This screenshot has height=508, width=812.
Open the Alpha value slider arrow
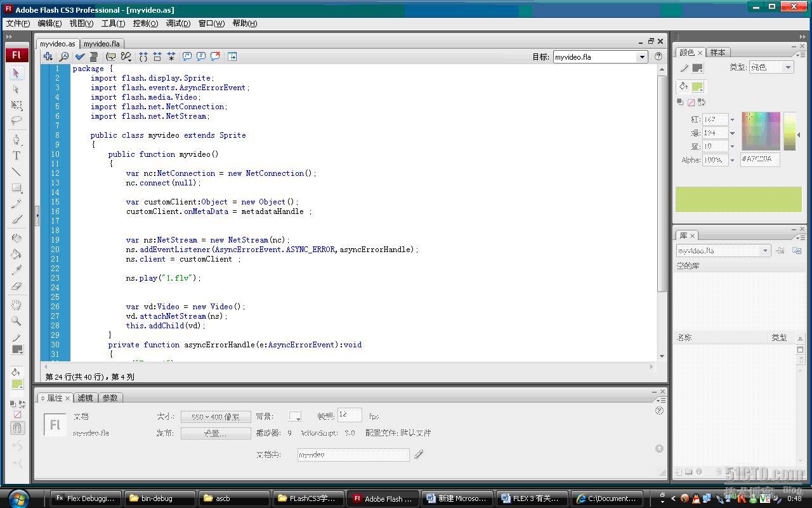[732, 160]
